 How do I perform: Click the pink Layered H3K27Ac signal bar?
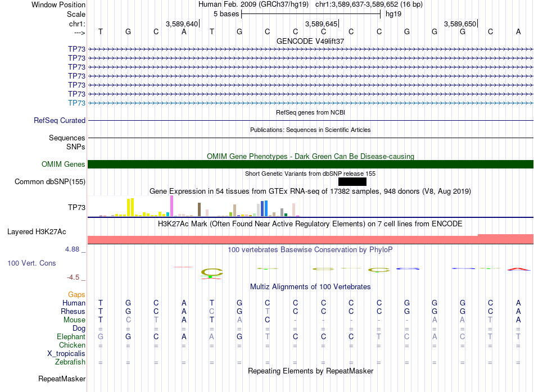click(x=311, y=239)
